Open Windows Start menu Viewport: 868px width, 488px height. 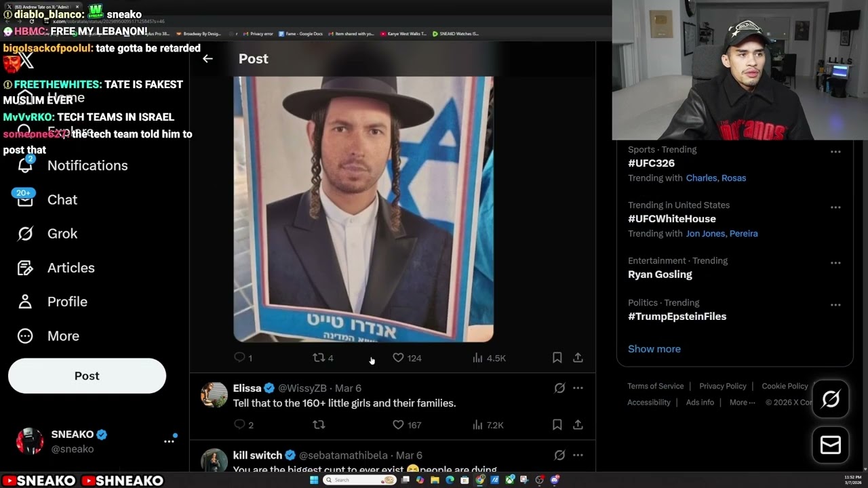(314, 480)
